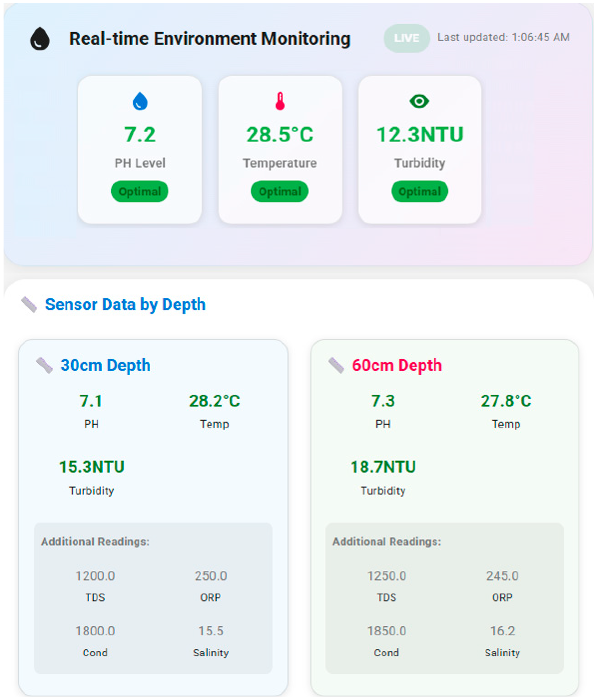This screenshot has height=700, width=597.
Task: Click the Last updated timestamp
Action: click(x=503, y=37)
